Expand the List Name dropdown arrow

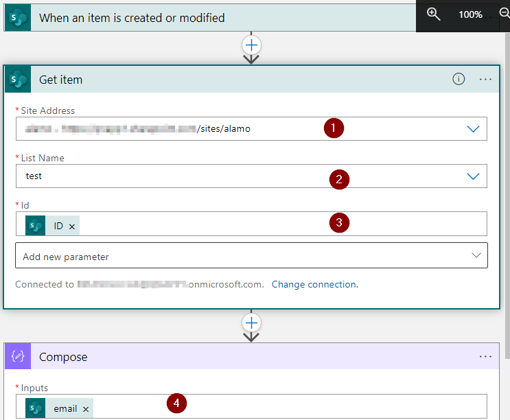point(473,176)
